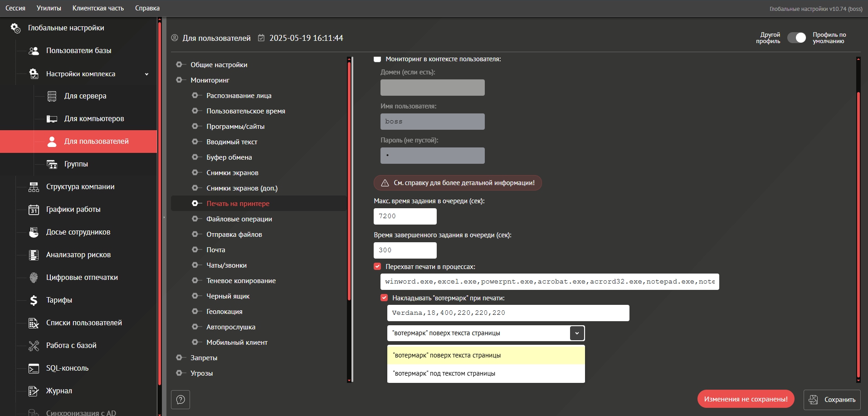This screenshot has height=416, width=868.
Task: Disable Накладывать вотермарк при печати checkbox
Action: [x=384, y=298]
